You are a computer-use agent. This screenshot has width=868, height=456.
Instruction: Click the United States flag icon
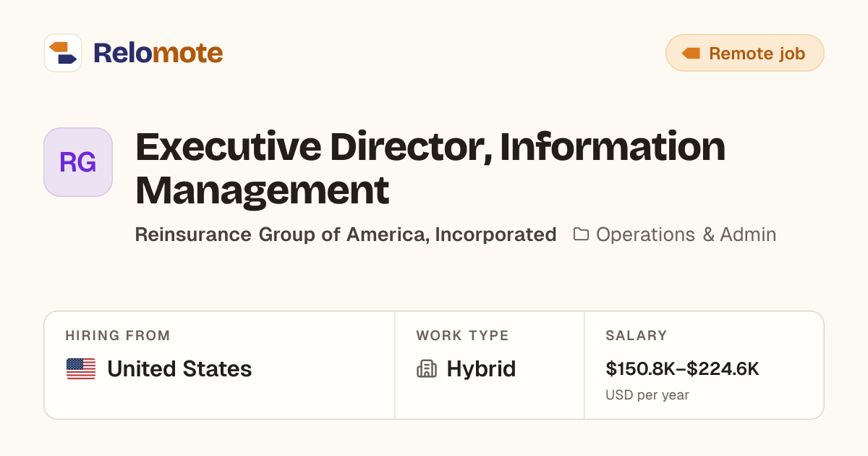81,369
